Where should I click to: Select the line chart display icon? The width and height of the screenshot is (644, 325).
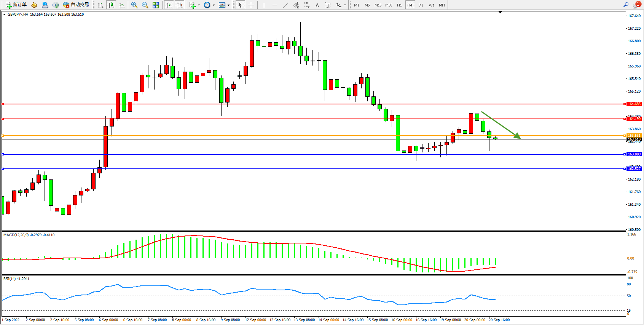click(x=122, y=5)
